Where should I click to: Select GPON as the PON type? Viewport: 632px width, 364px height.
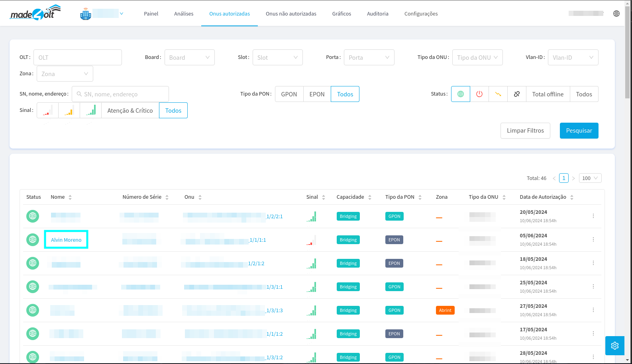point(289,94)
